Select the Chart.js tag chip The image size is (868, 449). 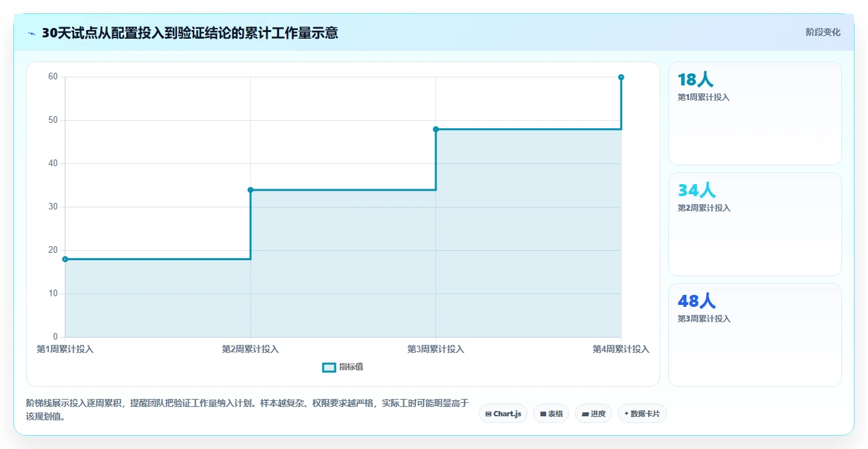[x=503, y=414]
